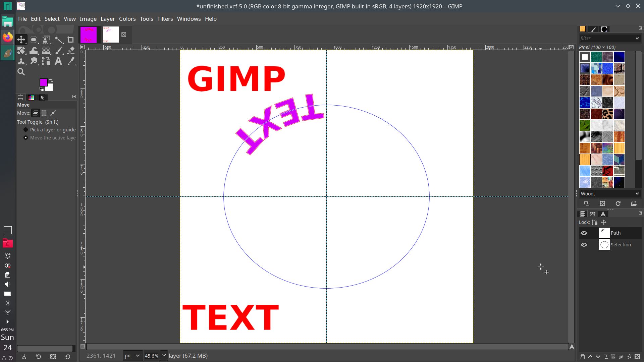Choose 'Move the active layer' radio button

(26, 138)
